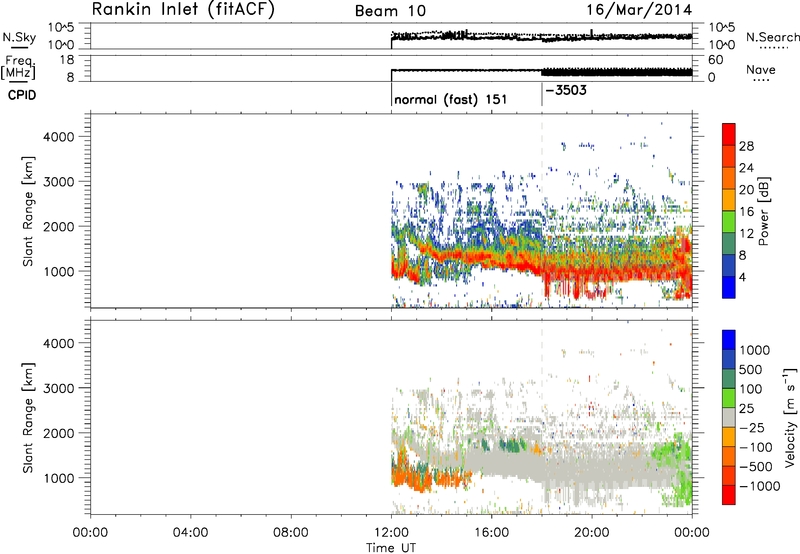Click the 4000 range label on velocity panel
The height and width of the screenshot is (554, 800).
pyautogui.click(x=59, y=343)
